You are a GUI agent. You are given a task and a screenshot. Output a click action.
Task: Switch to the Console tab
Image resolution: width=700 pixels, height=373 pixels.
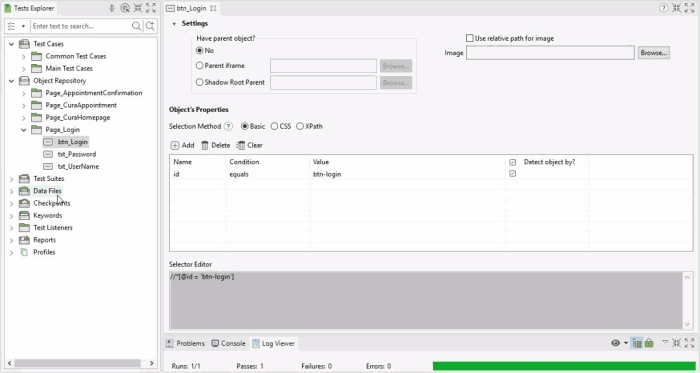click(x=229, y=343)
